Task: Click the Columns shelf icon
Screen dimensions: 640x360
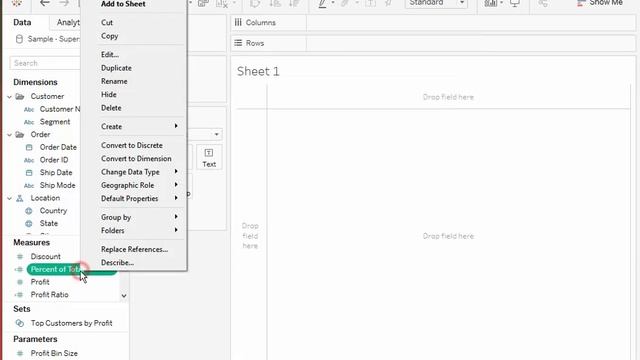Action: point(238,22)
